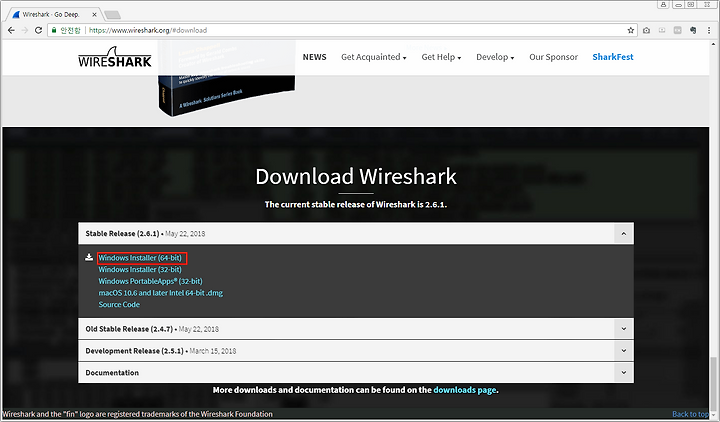Download Windows PortableApps (32-bit)
Screen dimensions: 720x422
point(151,281)
